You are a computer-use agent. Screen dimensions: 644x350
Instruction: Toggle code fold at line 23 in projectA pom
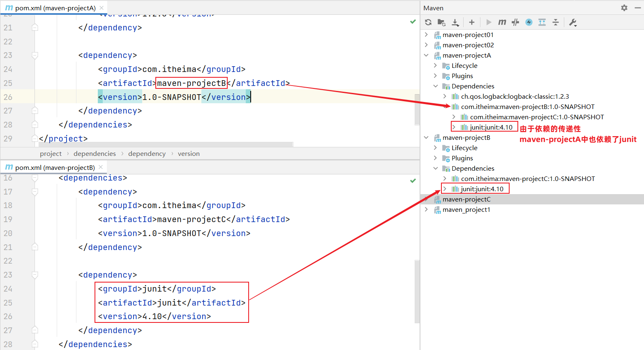(x=35, y=56)
